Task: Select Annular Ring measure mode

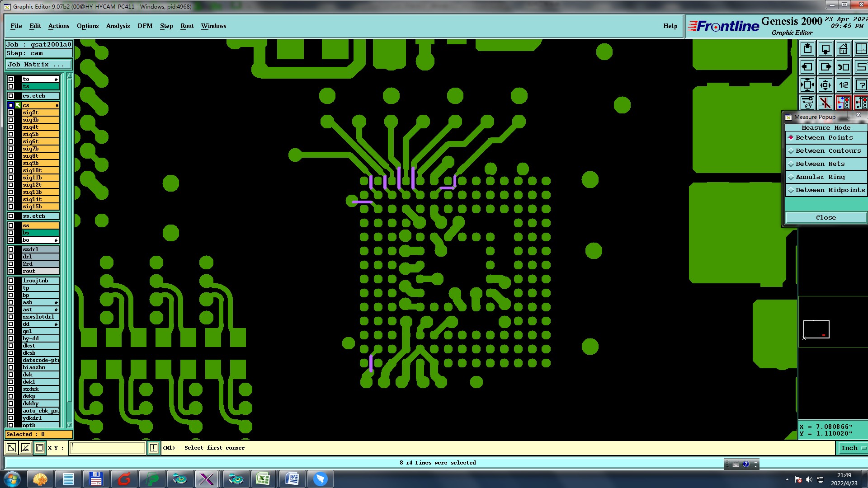Action: (x=826, y=177)
